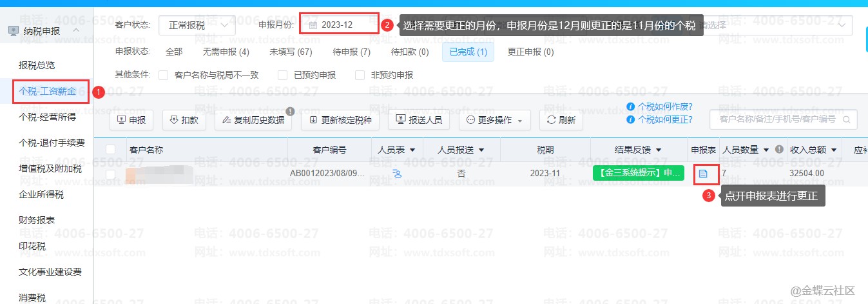Viewport: 868px width, 304px height.
Task: Check the 已预约申报 condition box
Action: coord(282,75)
